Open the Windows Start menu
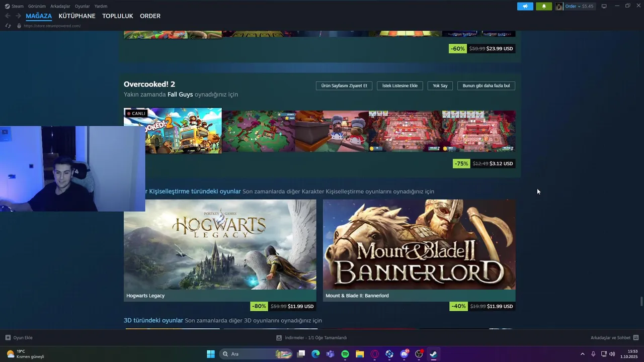644x362 pixels. click(211, 354)
